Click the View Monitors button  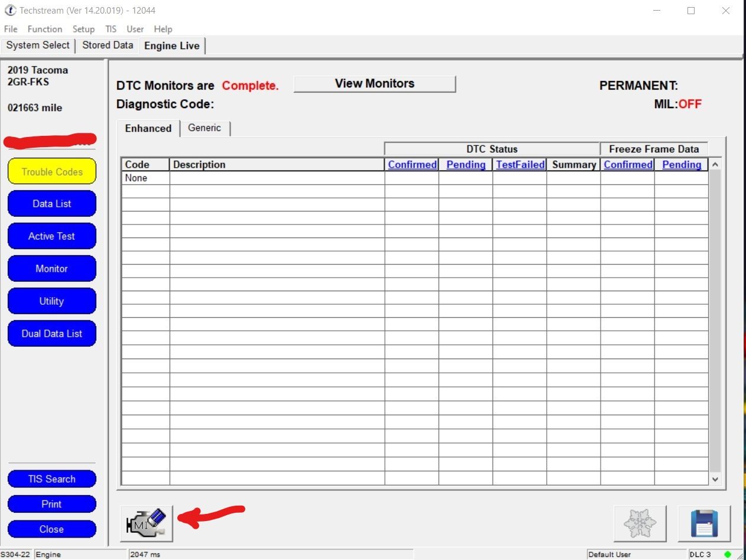tap(375, 84)
